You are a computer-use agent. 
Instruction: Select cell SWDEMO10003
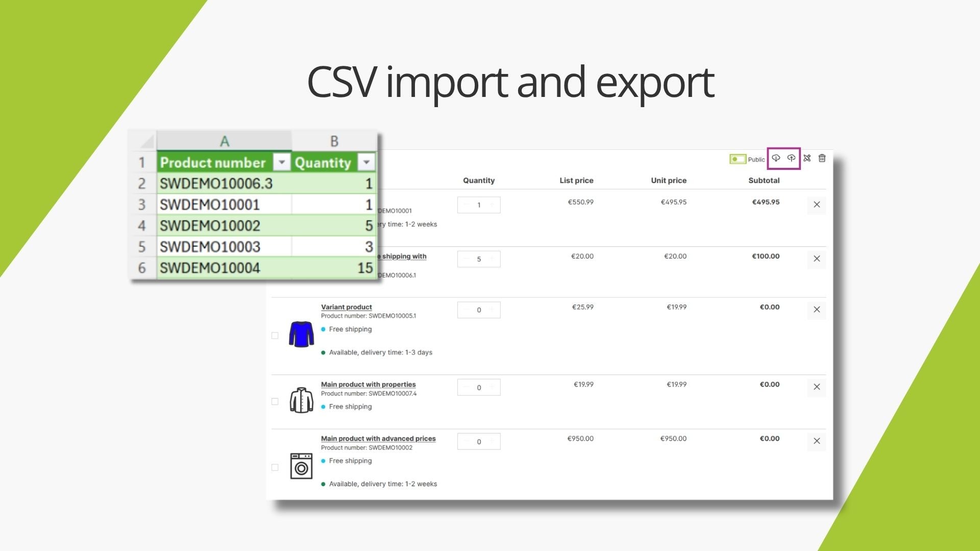coord(224,247)
